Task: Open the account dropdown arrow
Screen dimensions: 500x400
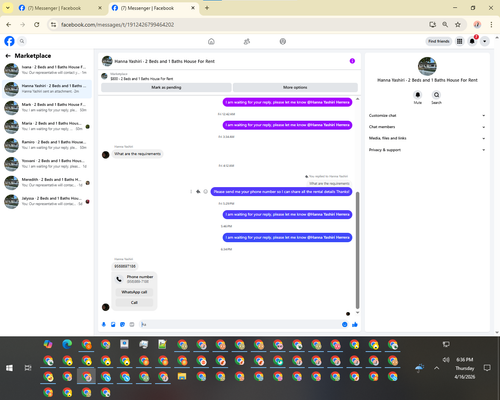Action: tap(485, 41)
